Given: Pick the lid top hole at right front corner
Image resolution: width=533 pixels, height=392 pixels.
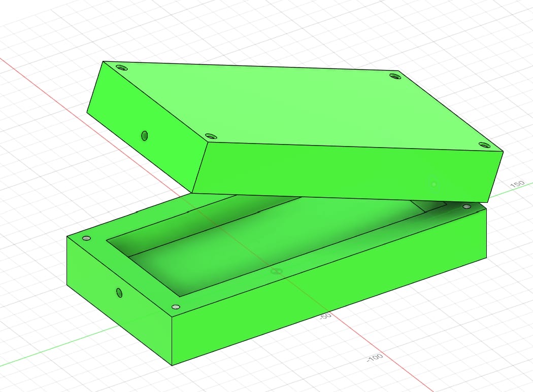Looking at the screenshot, I should click(x=485, y=146).
